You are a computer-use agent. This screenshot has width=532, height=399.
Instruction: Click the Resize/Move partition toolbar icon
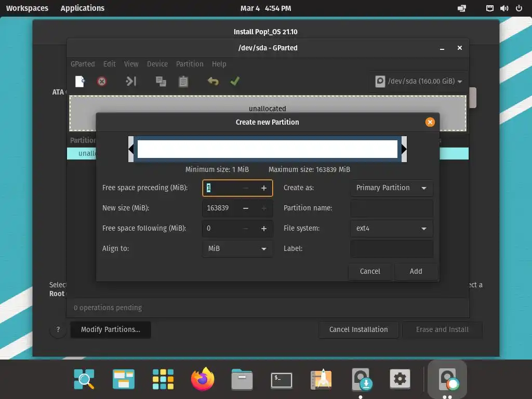[x=131, y=81]
